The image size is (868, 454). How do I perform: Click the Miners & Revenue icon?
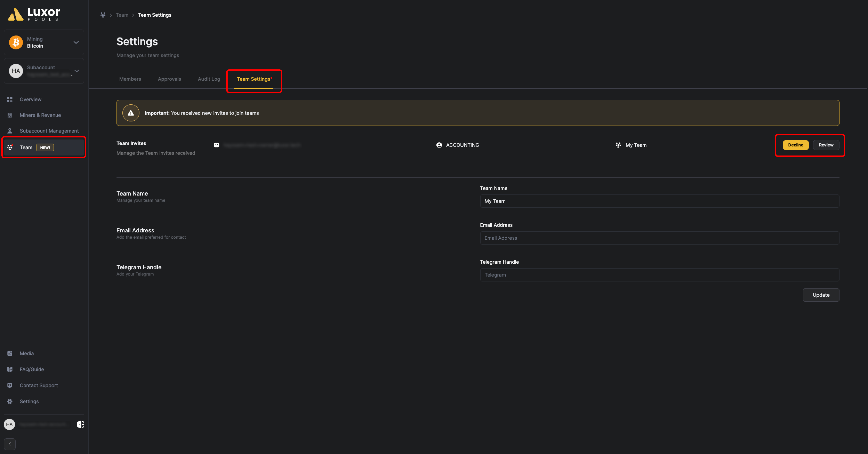(10, 115)
